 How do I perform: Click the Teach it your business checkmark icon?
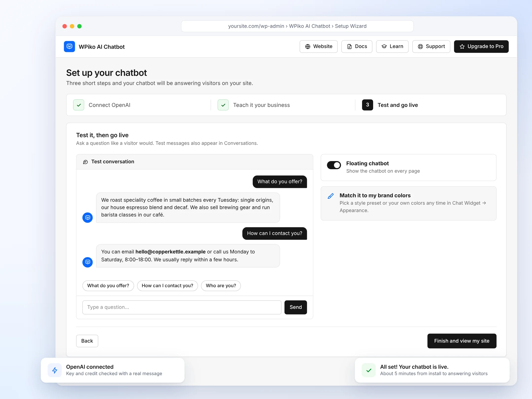pyautogui.click(x=223, y=105)
